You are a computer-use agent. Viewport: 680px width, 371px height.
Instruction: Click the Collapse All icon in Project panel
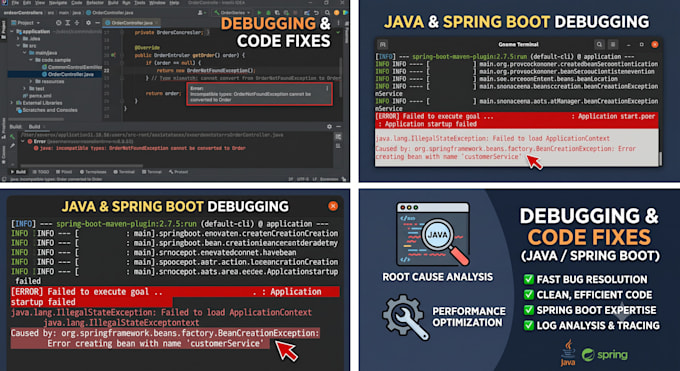point(77,23)
